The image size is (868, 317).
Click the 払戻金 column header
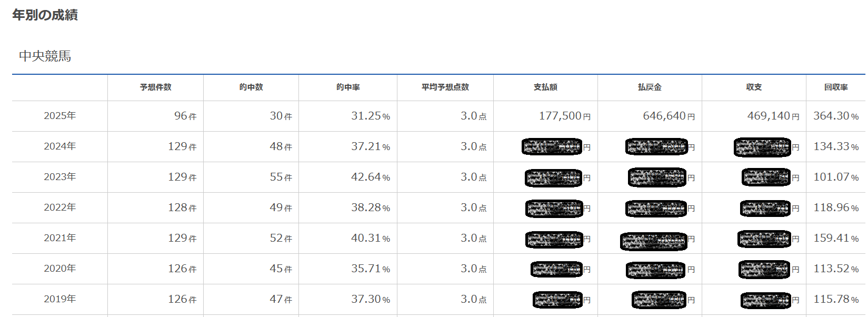coord(650,87)
